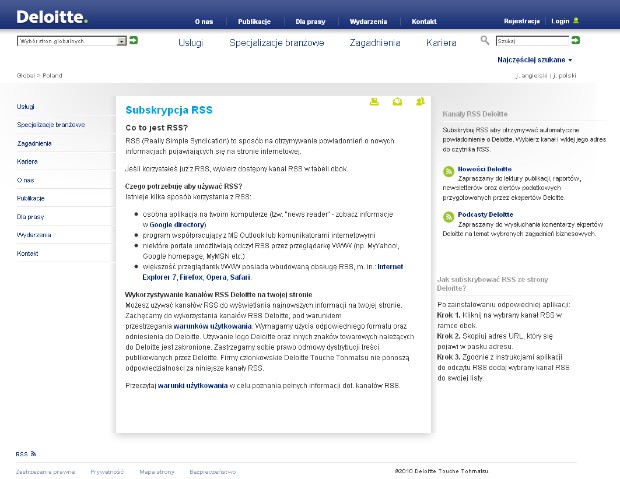Open Kontakt in the top navigation
This screenshot has height=479, width=620.
pos(424,22)
